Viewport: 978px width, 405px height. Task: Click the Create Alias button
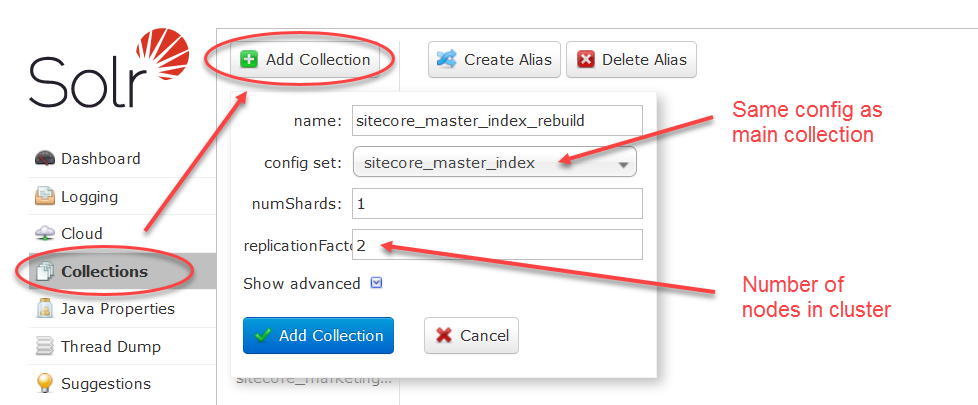pos(494,60)
